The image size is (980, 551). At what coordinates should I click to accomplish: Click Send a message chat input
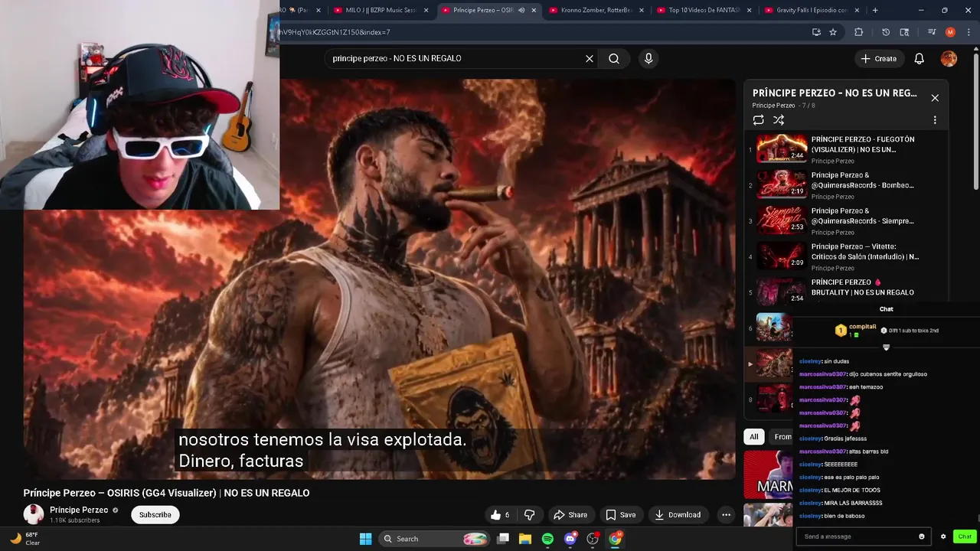pos(856,536)
